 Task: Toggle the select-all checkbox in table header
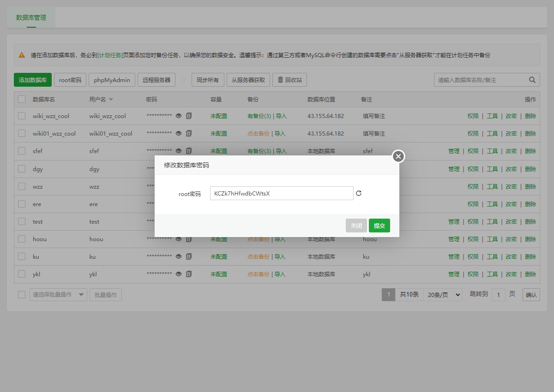pos(22,99)
